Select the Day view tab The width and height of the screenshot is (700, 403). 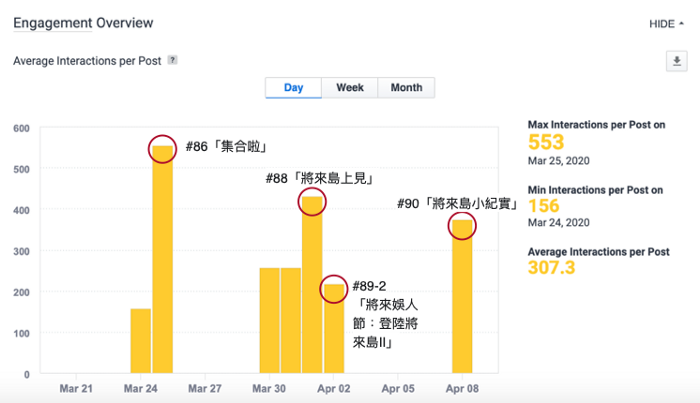(293, 88)
